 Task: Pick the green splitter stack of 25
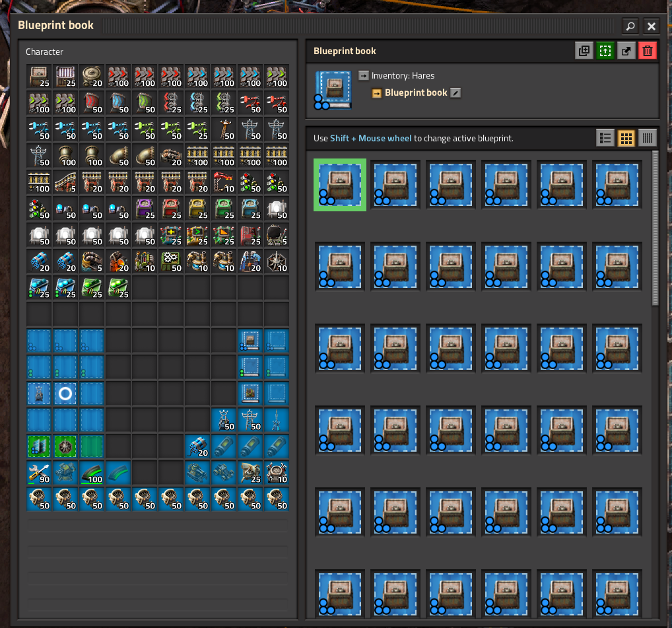[224, 103]
